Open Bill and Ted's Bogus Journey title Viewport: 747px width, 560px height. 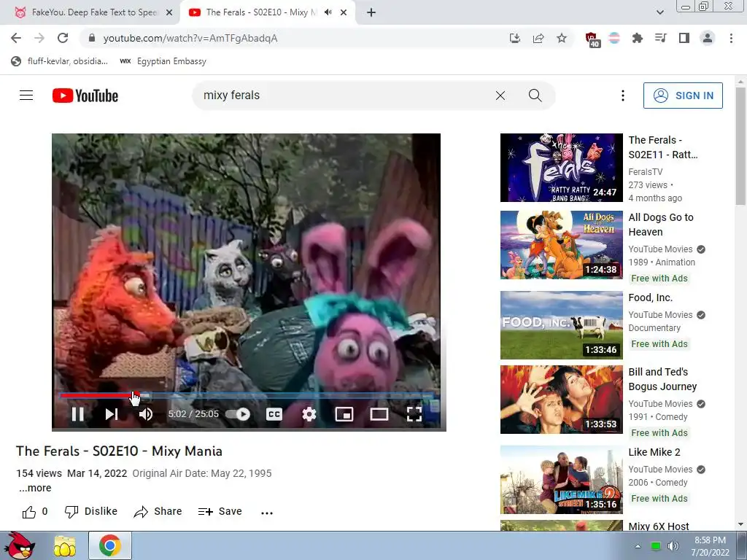(662, 379)
